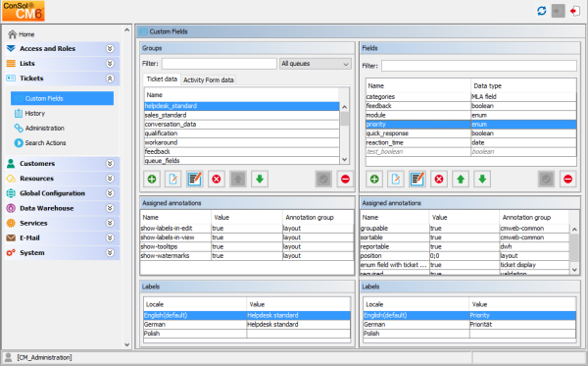Screen dimensions: 588x366
Task: Click the new document icon under Fields
Action: click(396, 179)
